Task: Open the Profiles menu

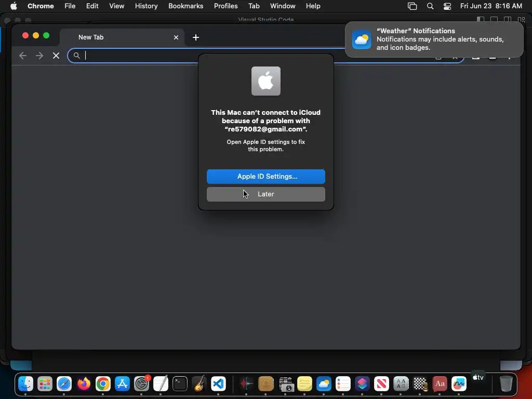Action: [x=225, y=6]
